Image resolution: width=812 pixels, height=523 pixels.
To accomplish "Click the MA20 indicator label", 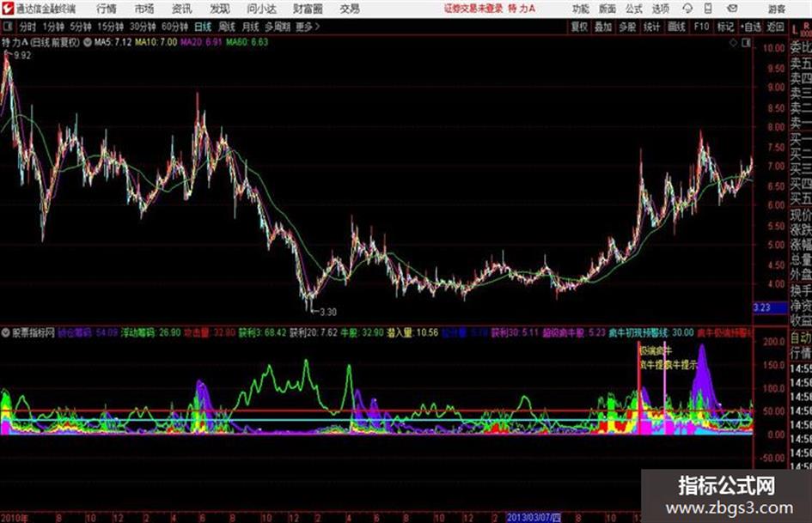I will (x=201, y=42).
